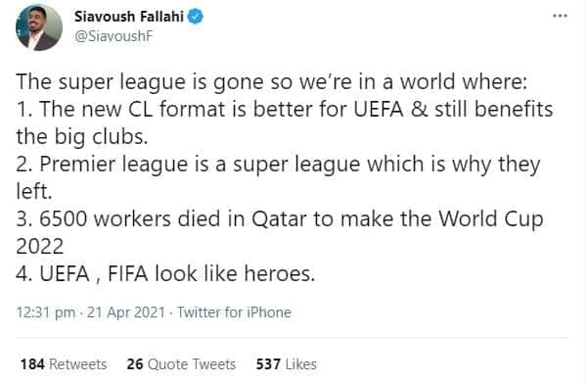Click the line starting '2. Premier league is'

(x=278, y=165)
